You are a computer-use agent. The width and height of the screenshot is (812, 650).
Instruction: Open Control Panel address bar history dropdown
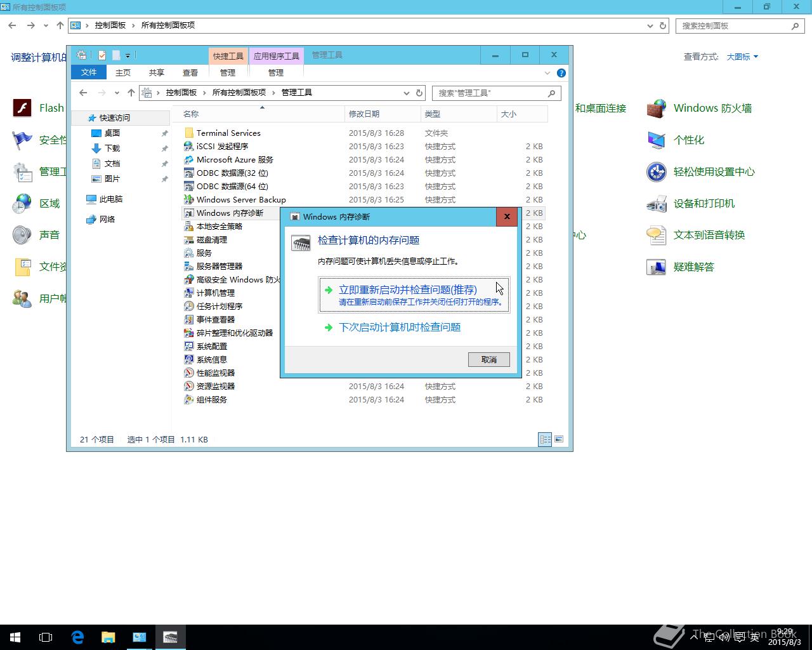tap(650, 25)
